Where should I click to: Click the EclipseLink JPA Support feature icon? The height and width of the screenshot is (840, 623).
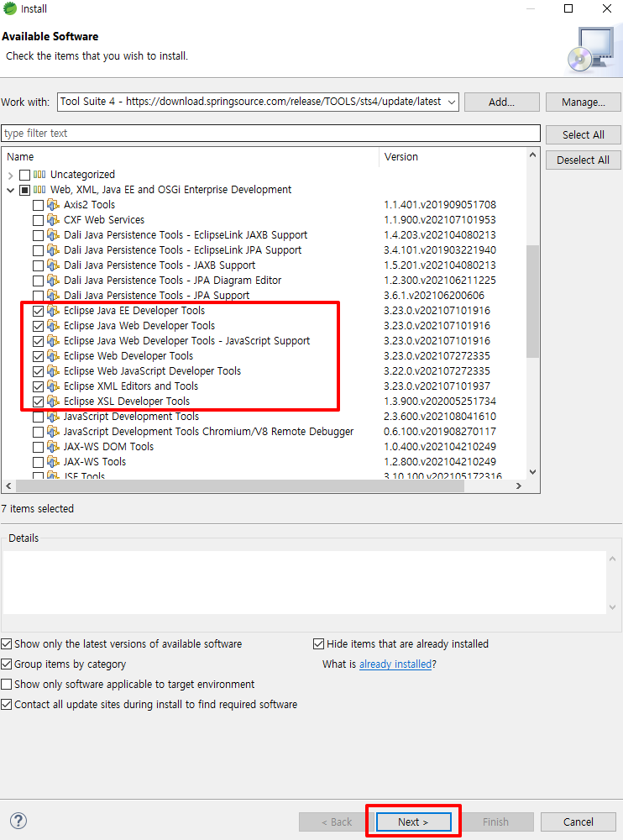53,250
